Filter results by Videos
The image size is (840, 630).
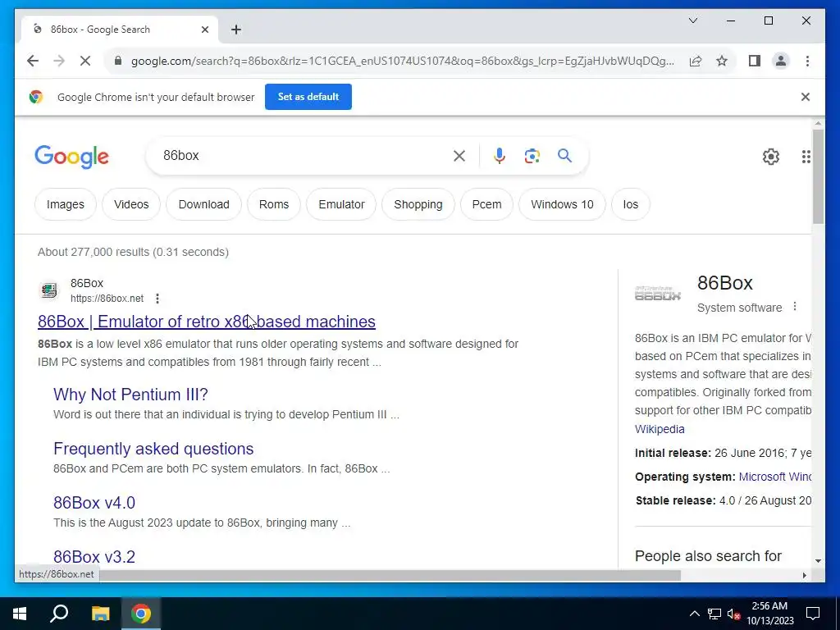[131, 204]
